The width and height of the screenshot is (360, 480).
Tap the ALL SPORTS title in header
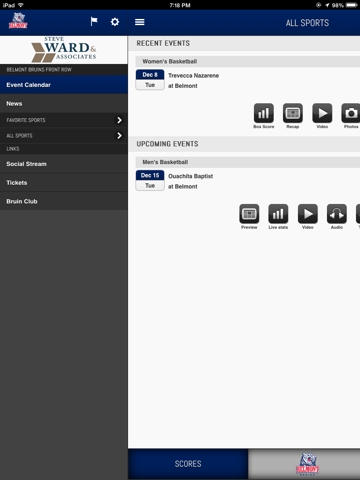[x=307, y=23]
